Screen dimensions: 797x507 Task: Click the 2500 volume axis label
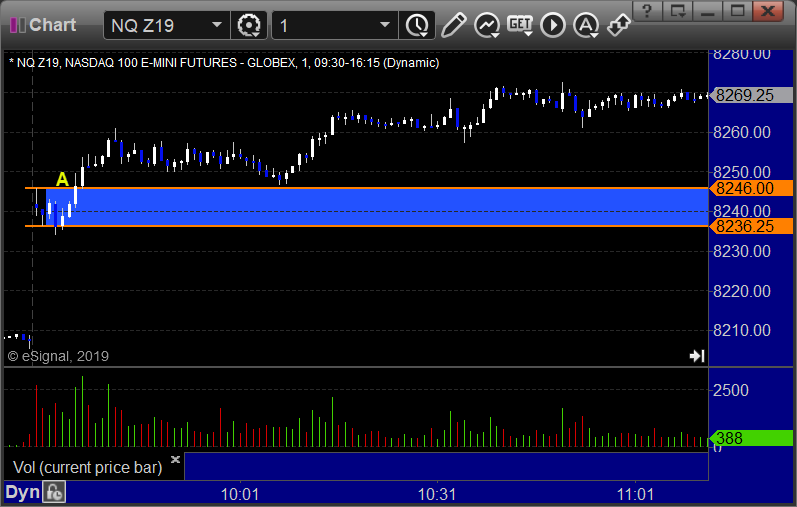coord(731,390)
